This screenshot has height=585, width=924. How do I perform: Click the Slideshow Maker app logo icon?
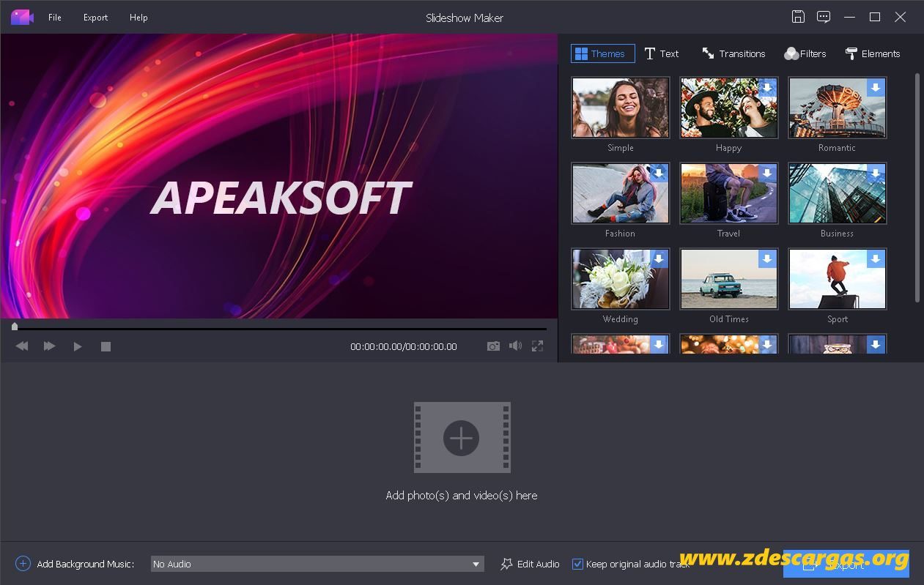(22, 17)
